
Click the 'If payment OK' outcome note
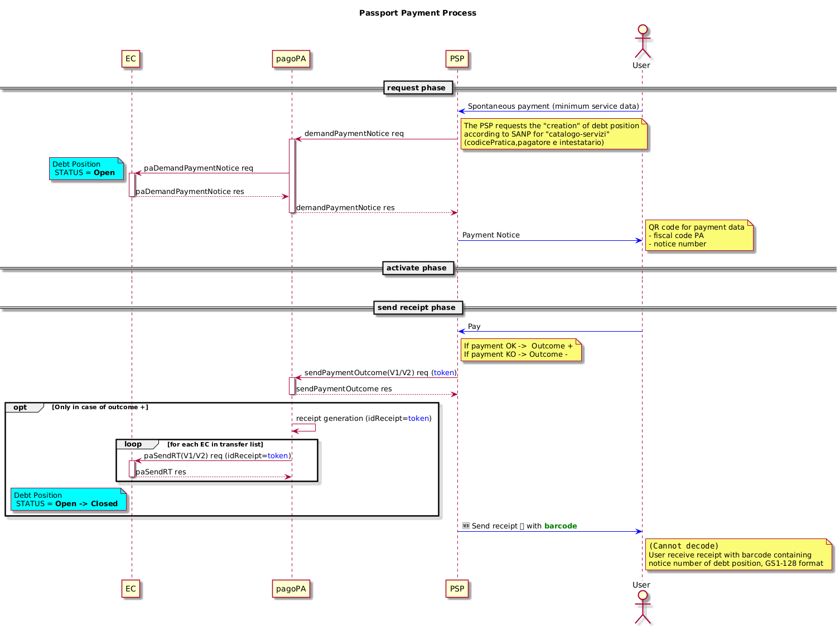coord(520,350)
